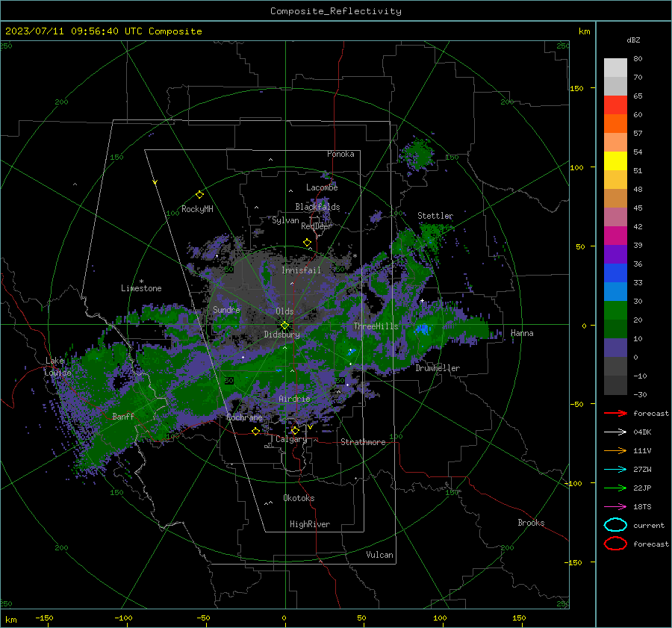
Task: Click the red forecast arrow in legend
Action: tap(615, 413)
